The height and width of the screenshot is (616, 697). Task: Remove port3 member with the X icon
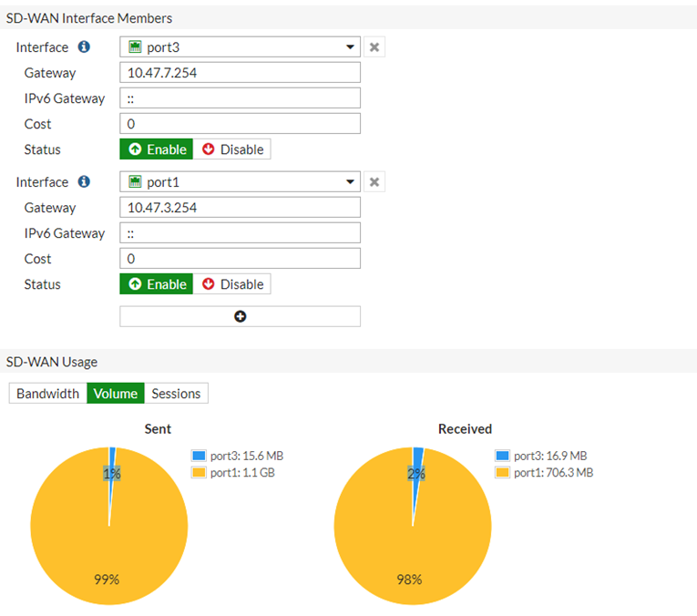(x=374, y=47)
